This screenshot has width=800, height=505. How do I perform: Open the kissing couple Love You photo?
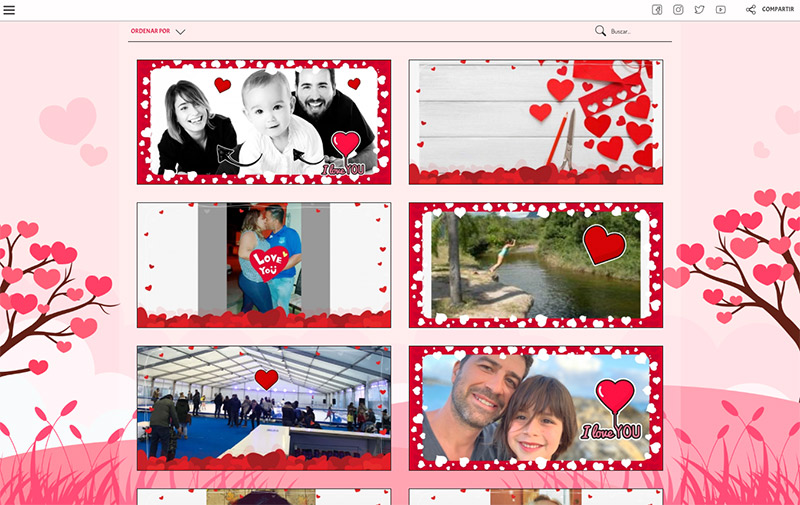pyautogui.click(x=264, y=265)
